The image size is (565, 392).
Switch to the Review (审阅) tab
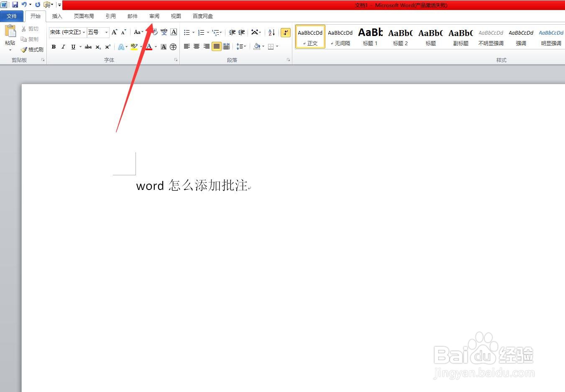pos(154,16)
